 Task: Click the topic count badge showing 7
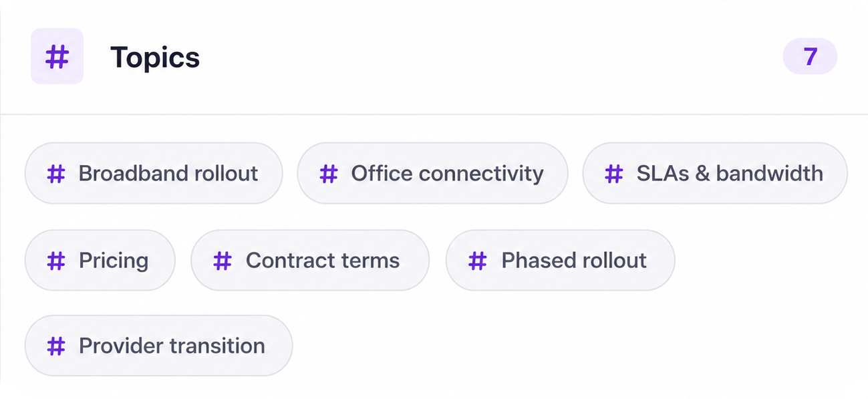(x=810, y=56)
